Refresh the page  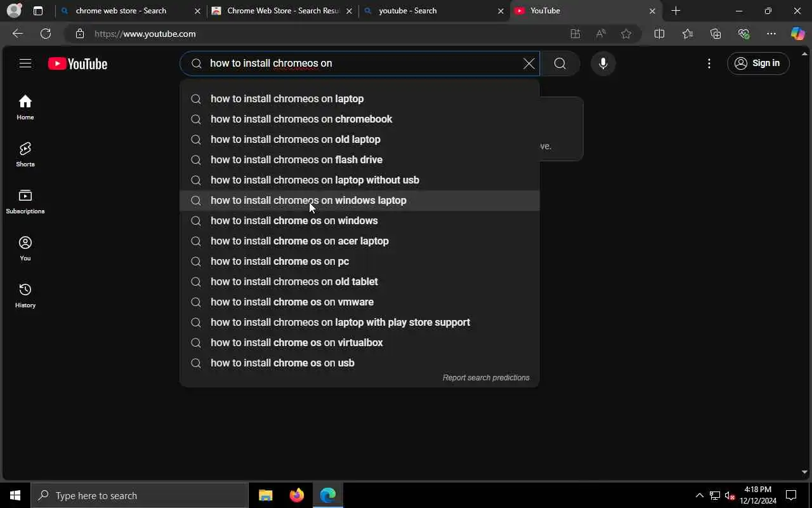click(x=46, y=34)
